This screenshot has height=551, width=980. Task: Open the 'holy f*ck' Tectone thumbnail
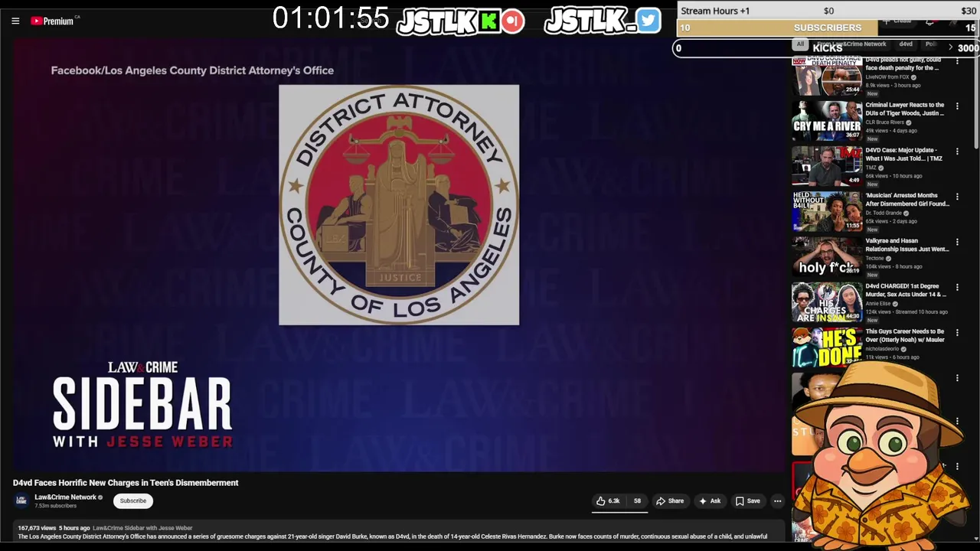[x=827, y=256]
